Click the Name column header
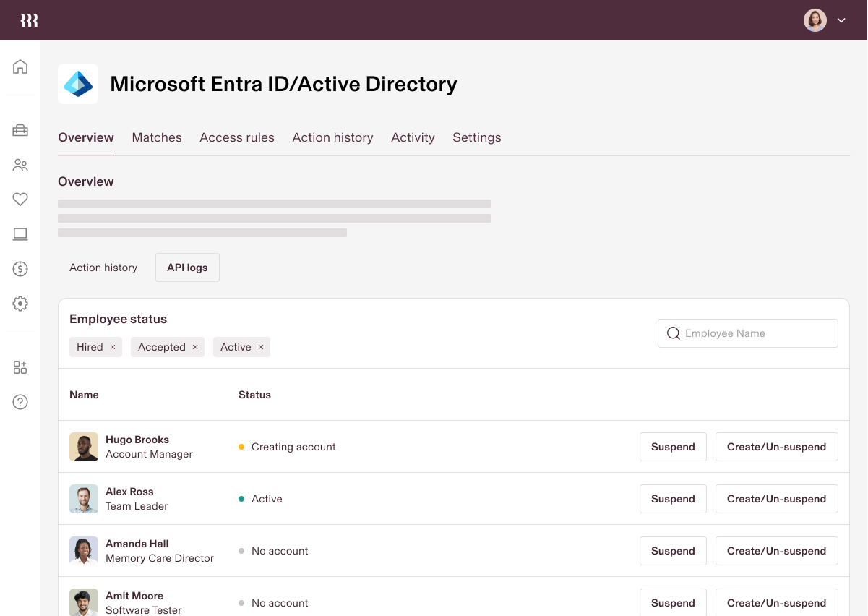The width and height of the screenshot is (868, 616). 84,395
